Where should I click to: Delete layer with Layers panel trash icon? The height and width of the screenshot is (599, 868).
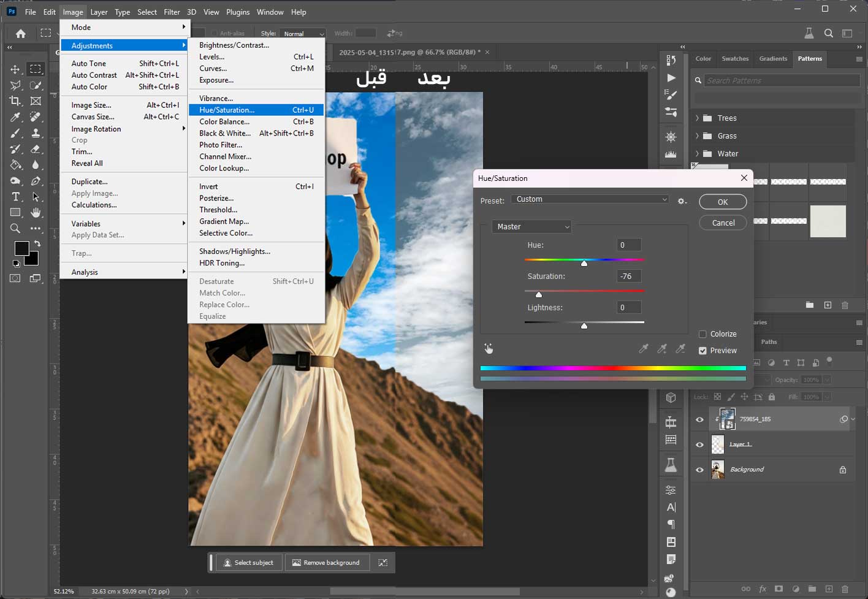[845, 589]
